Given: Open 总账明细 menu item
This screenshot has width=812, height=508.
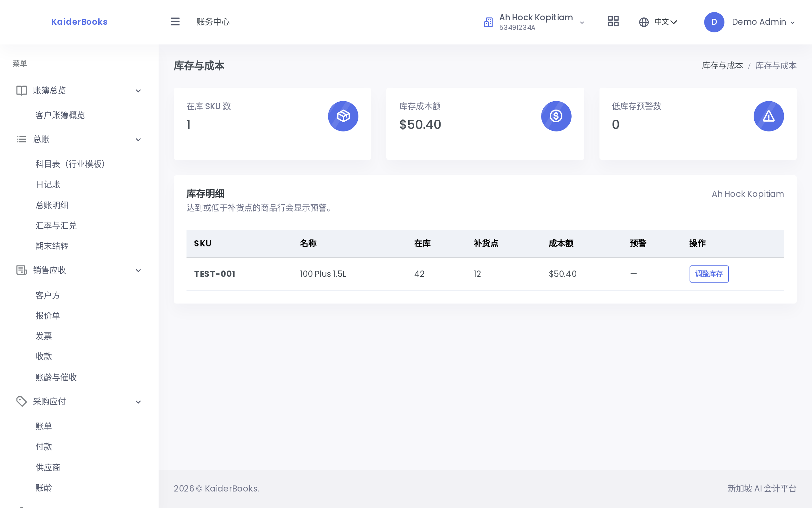Looking at the screenshot, I should [x=52, y=205].
